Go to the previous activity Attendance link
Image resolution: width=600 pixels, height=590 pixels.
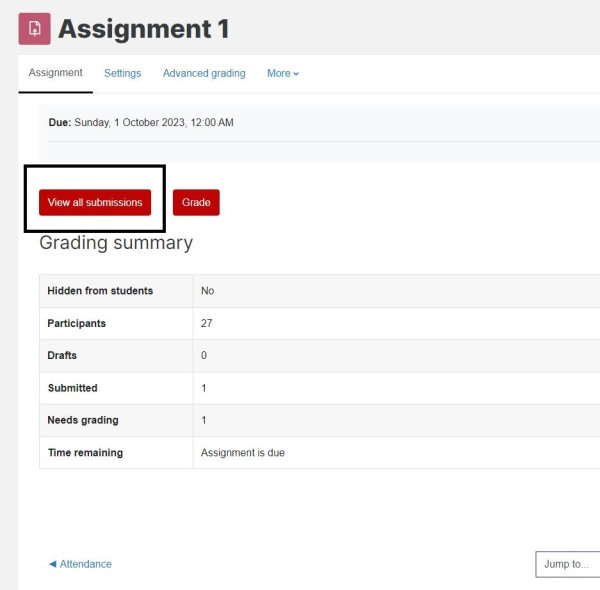click(80, 564)
